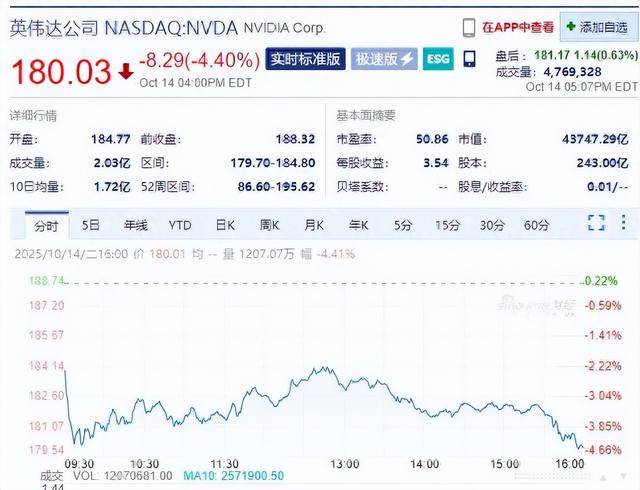640x490 pixels.
Task: Click 添加自选 to add to watchlist
Action: [597, 27]
